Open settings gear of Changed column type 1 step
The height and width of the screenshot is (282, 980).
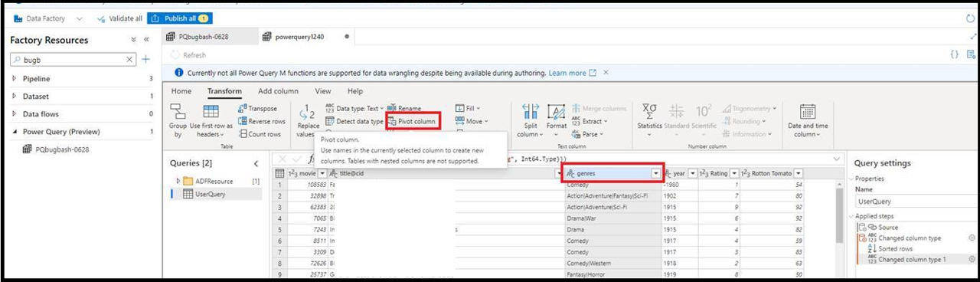point(972,259)
